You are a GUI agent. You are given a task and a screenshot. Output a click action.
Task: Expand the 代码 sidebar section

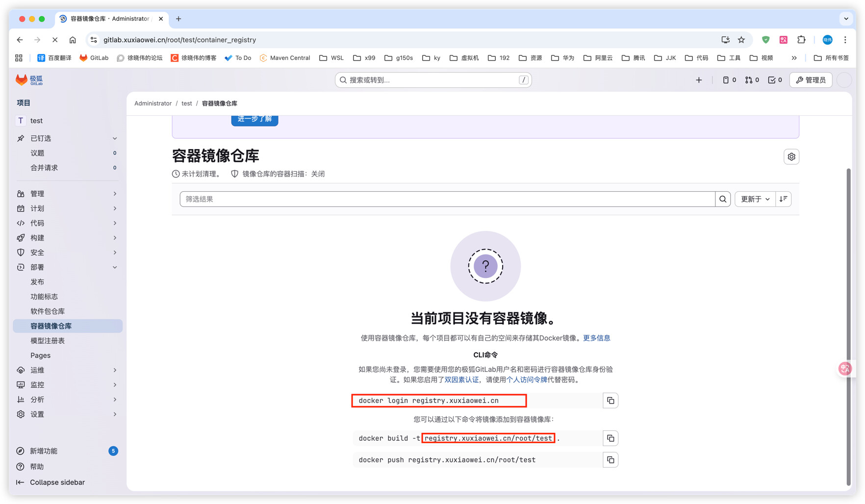pyautogui.click(x=67, y=223)
